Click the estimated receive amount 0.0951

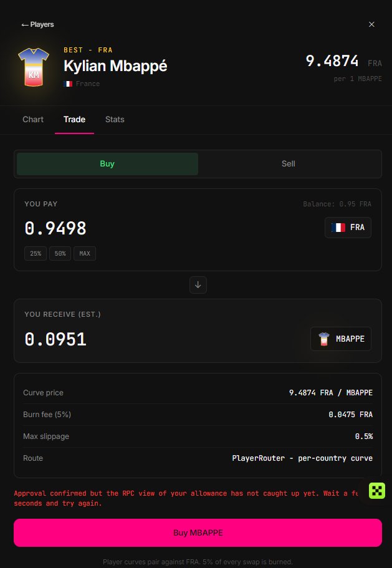pos(55,339)
